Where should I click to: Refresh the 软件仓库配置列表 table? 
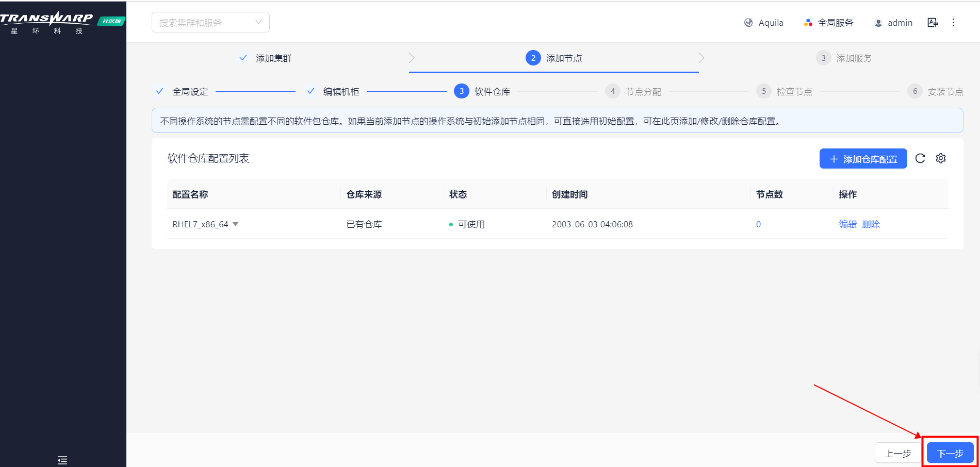coord(920,159)
